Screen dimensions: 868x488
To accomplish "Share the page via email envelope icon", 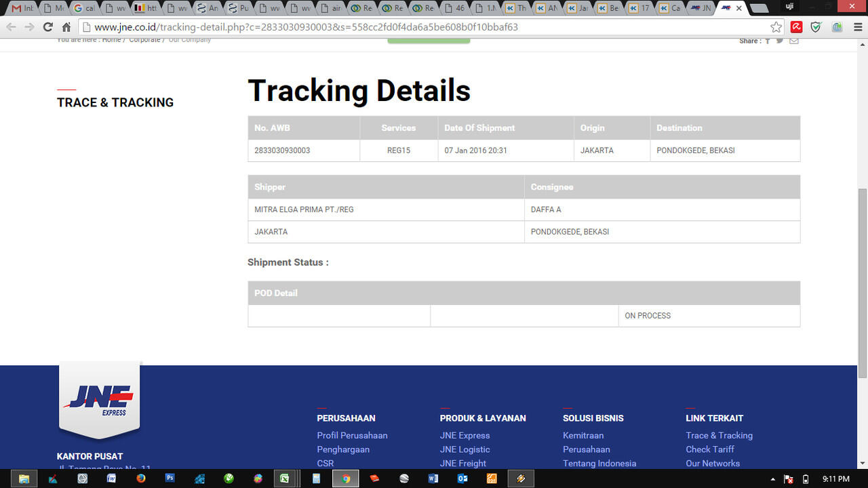I will tap(794, 41).
